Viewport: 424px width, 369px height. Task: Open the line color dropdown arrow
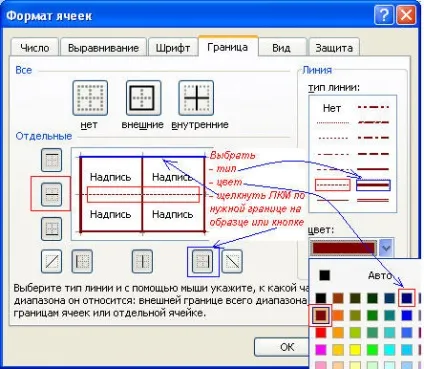coord(386,248)
